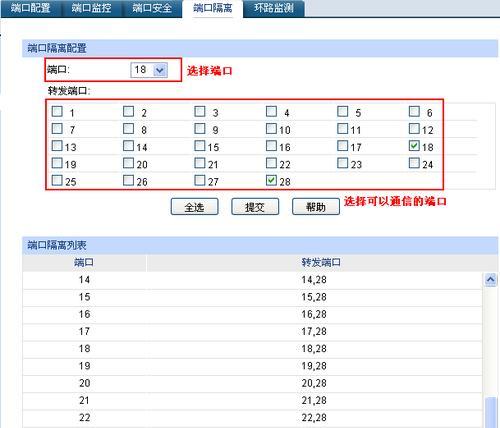The height and width of the screenshot is (428, 500).
Task: Select list row for port 21
Action: (252, 401)
